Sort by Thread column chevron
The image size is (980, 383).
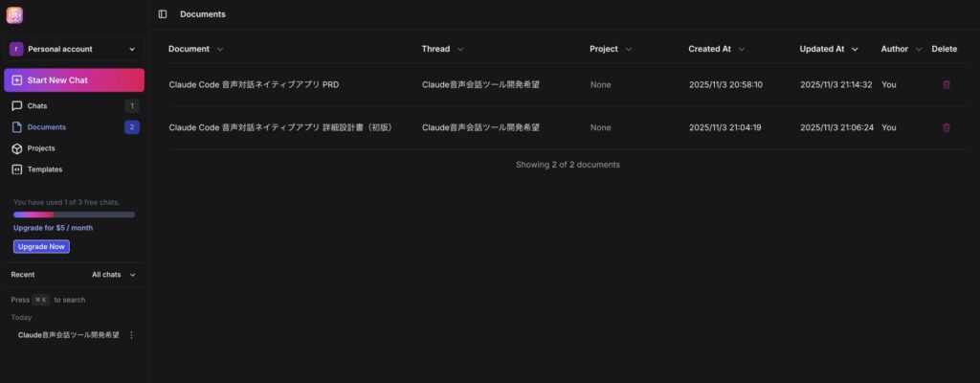[460, 49]
